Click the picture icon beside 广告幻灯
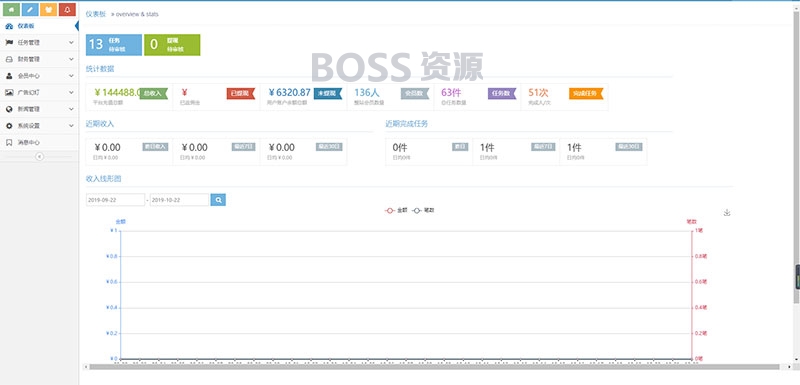The width and height of the screenshot is (800, 385). [9, 92]
